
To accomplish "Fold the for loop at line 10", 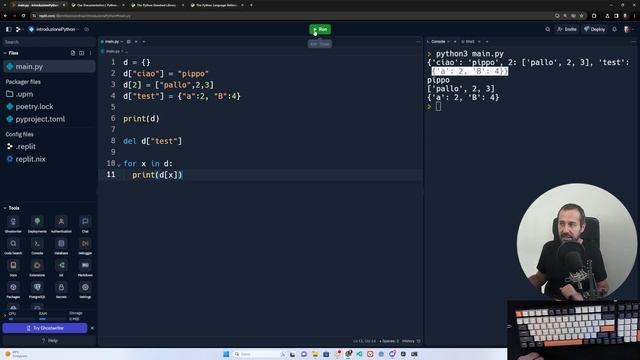I will pyautogui.click(x=119, y=164).
